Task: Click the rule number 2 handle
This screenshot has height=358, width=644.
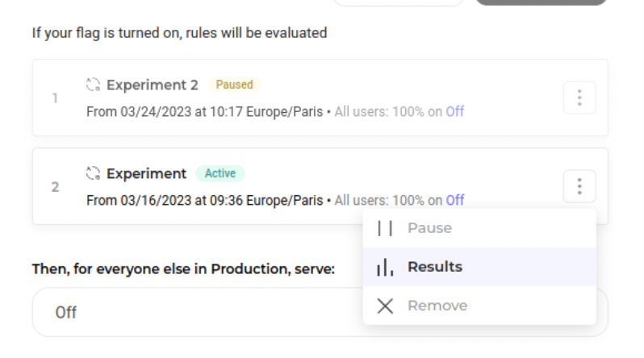Action: point(55,187)
